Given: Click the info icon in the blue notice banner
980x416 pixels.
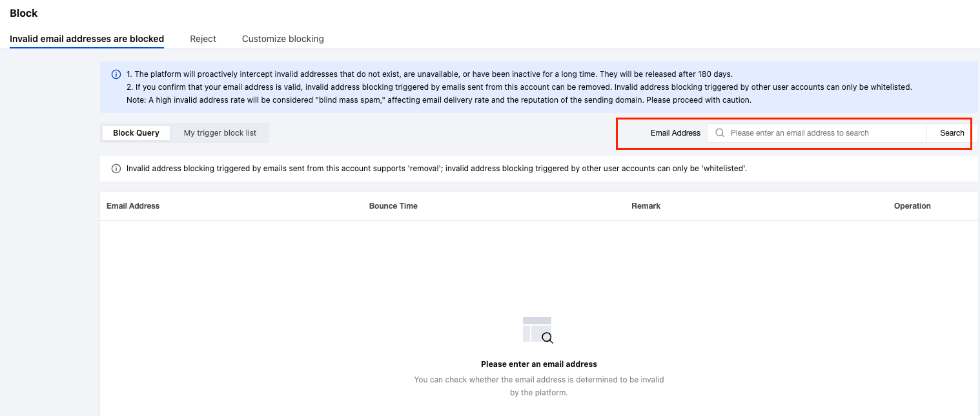Looking at the screenshot, I should click(x=116, y=74).
